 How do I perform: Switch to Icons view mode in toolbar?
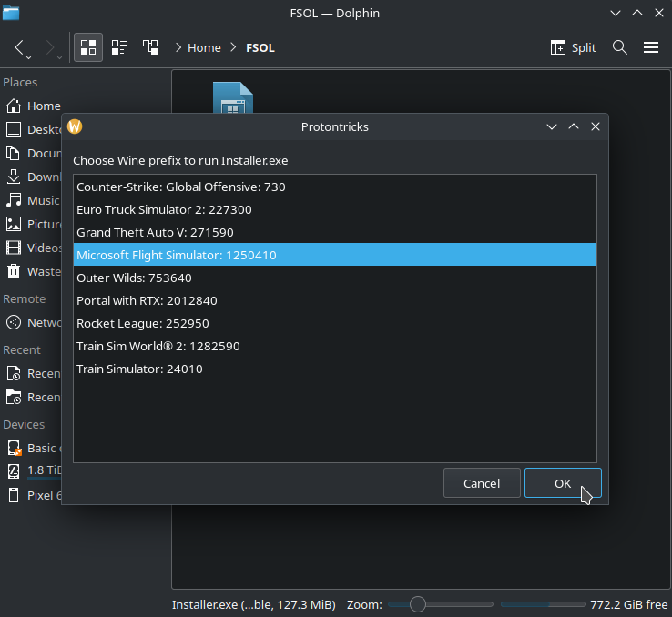pyautogui.click(x=88, y=47)
